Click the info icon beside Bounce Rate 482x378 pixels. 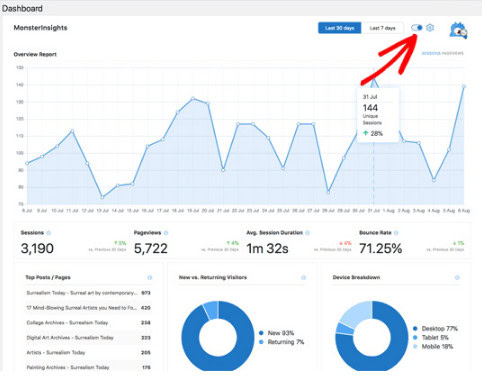396,233
